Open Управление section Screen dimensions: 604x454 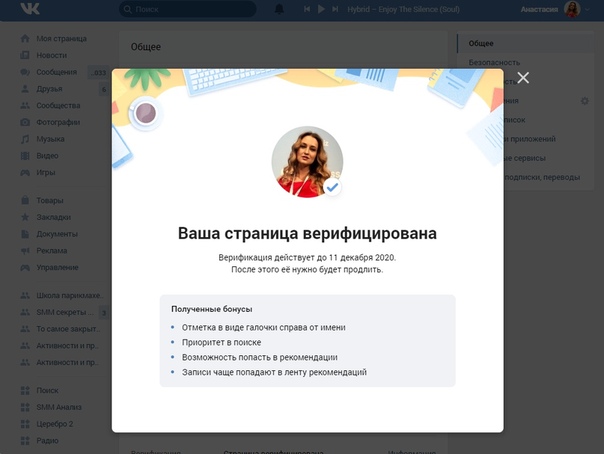pos(57,268)
